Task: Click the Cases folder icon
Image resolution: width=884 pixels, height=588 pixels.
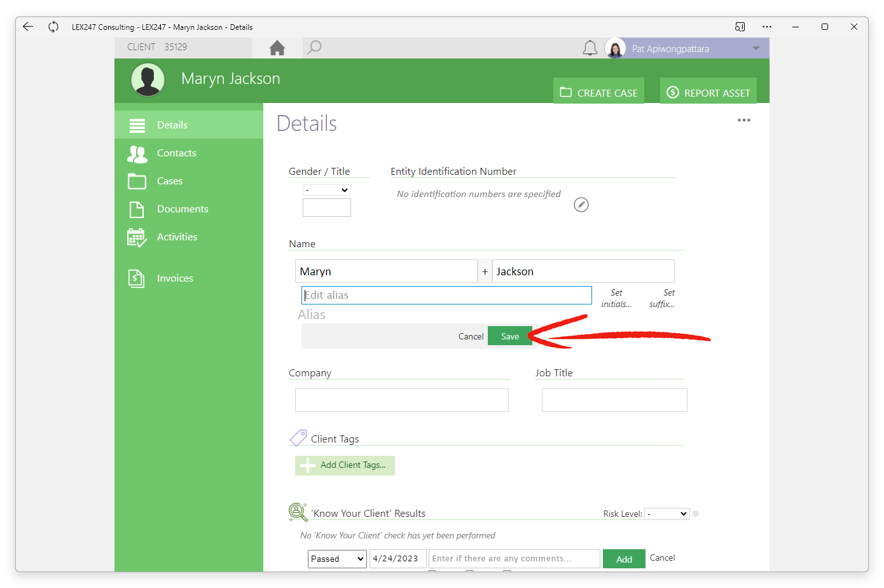Action: pos(137,181)
